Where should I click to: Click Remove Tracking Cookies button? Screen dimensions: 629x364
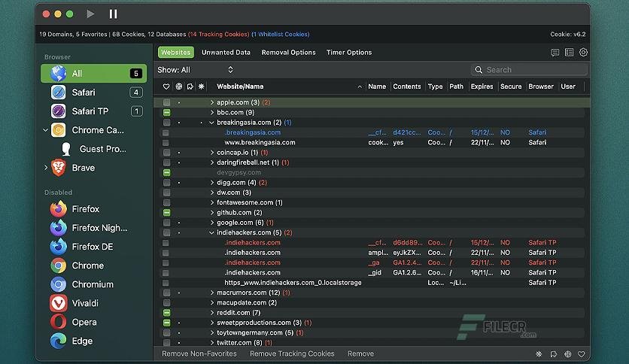tap(292, 353)
